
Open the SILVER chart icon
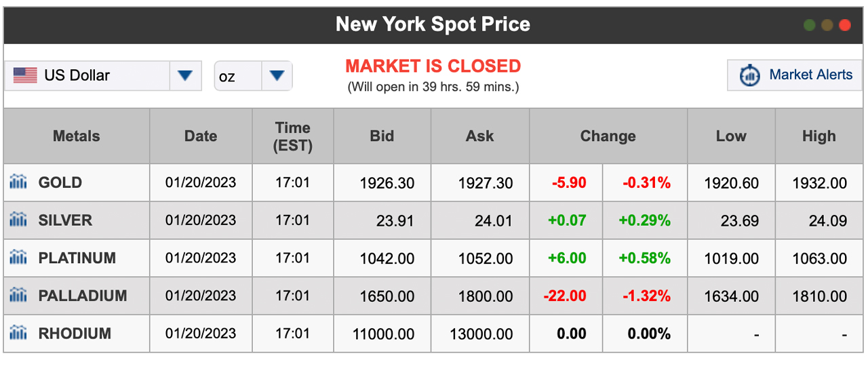pos(18,220)
